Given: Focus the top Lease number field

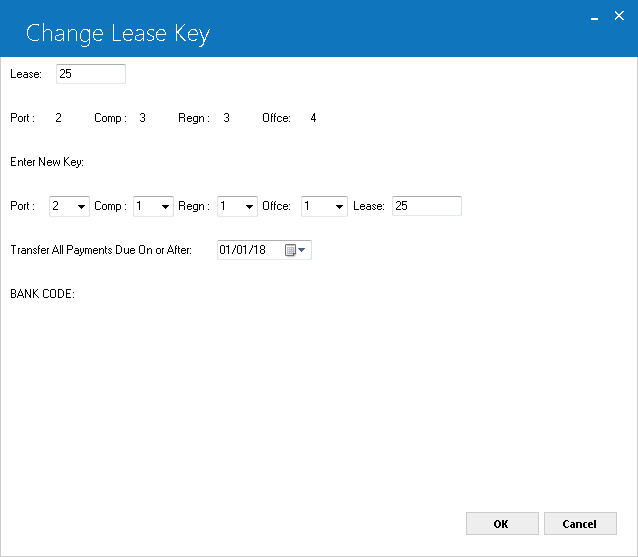Looking at the screenshot, I should point(91,74).
